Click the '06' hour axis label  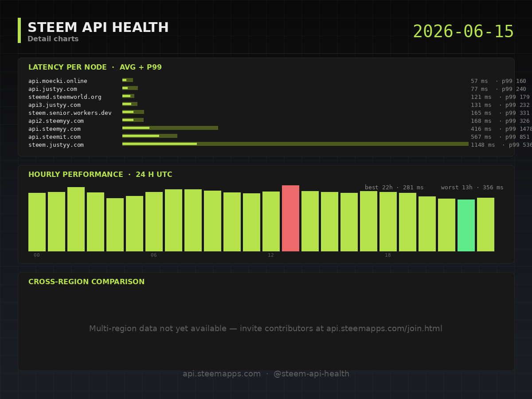(154, 255)
